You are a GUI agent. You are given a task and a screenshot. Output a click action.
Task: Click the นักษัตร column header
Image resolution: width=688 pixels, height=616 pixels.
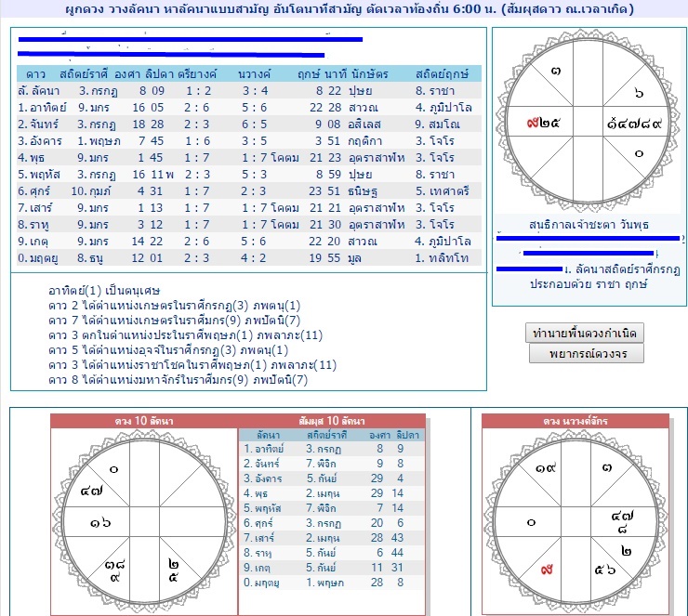pyautogui.click(x=369, y=74)
